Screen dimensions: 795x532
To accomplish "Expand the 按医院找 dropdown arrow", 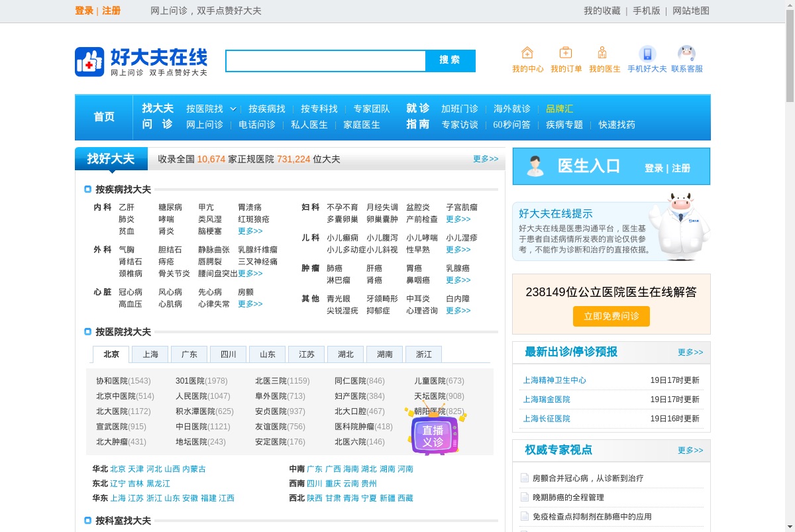I will (x=233, y=109).
